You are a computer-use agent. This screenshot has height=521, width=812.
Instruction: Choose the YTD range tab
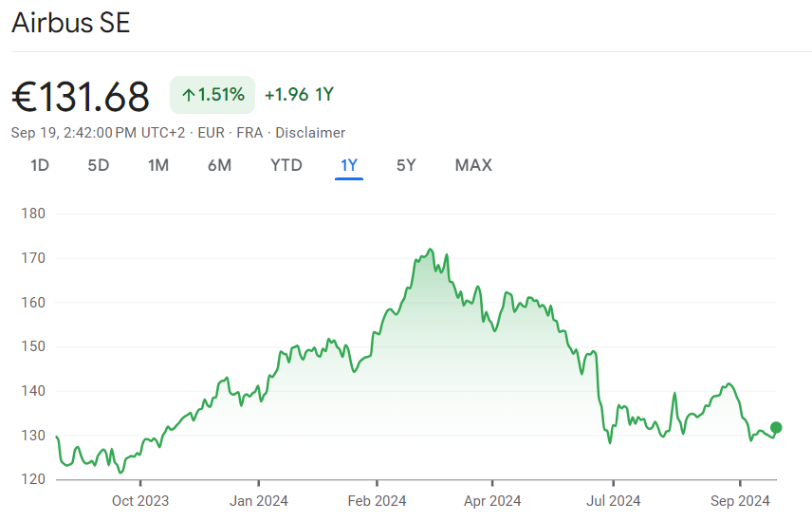pyautogui.click(x=286, y=165)
